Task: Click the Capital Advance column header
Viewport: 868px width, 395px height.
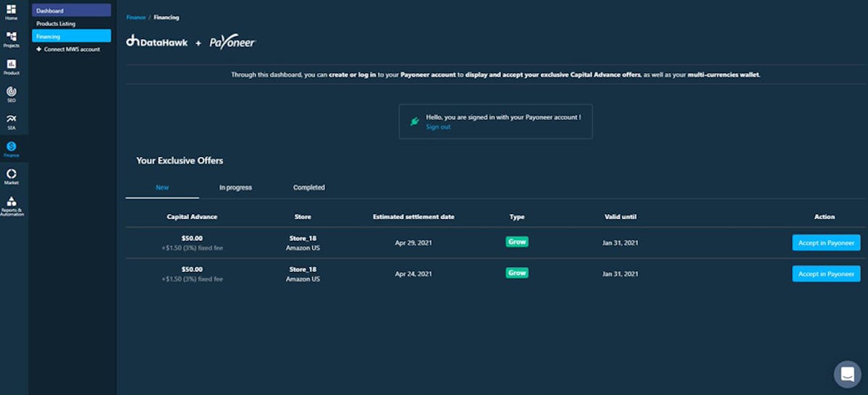Action: point(192,217)
